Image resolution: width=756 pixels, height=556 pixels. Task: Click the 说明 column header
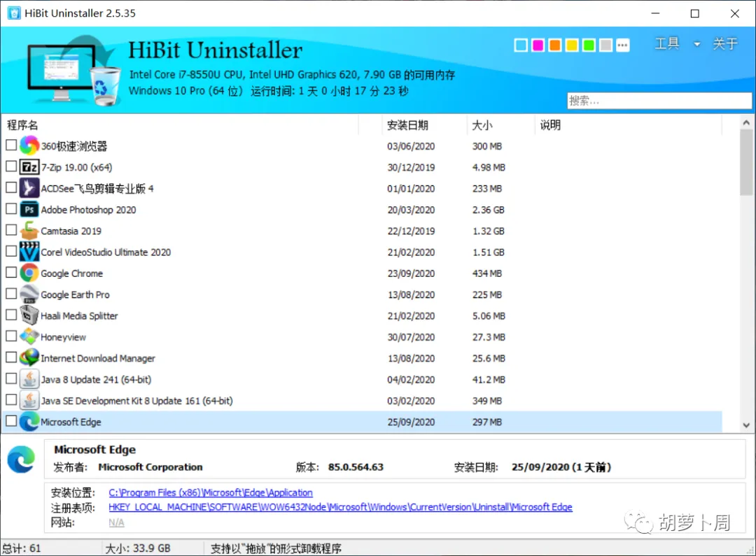(x=628, y=125)
